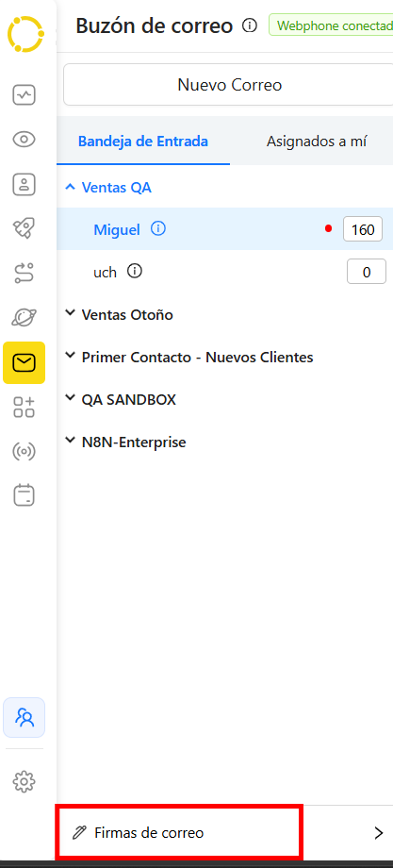Click the info icon next to Miguel

(158, 228)
